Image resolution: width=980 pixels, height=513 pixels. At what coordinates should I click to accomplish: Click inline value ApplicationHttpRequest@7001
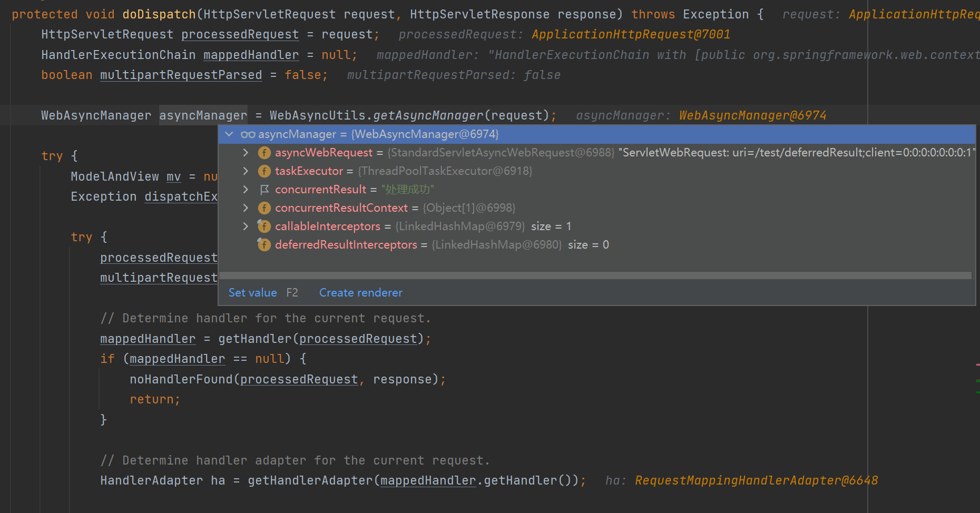click(631, 34)
